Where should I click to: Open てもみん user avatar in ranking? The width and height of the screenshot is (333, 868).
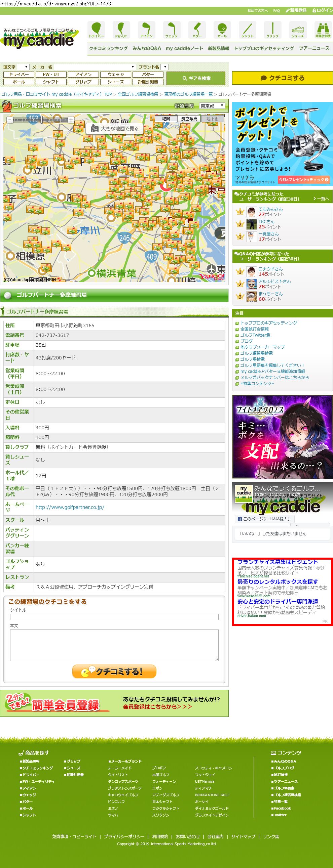pyautogui.click(x=251, y=212)
